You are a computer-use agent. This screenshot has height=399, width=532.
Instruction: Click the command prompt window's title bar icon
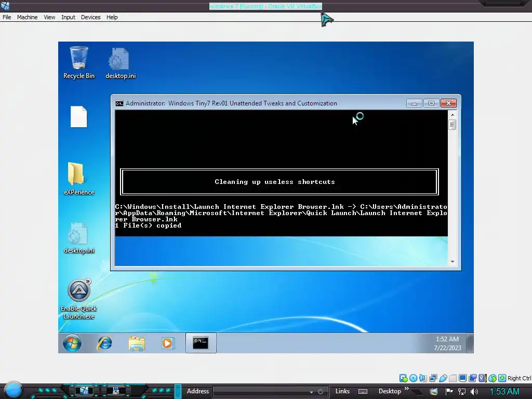[x=119, y=103]
